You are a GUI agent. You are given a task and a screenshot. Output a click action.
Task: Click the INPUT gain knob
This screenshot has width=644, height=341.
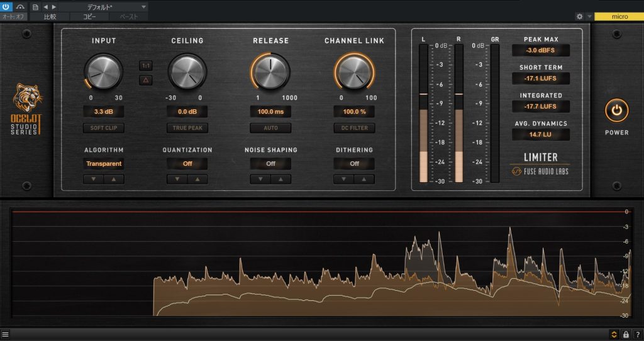tap(104, 72)
